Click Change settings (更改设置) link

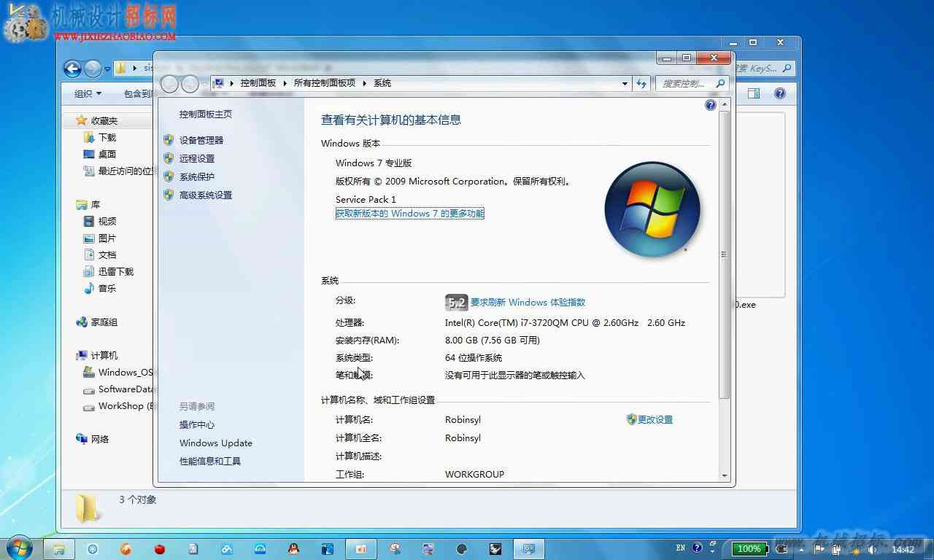point(655,419)
